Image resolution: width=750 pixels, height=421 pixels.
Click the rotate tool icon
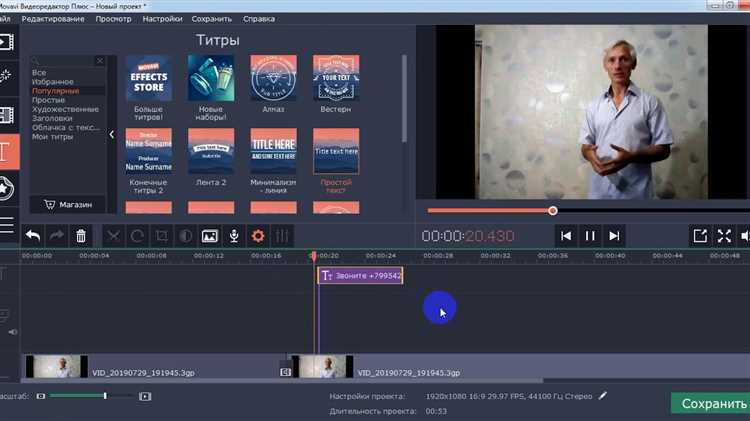click(x=137, y=236)
